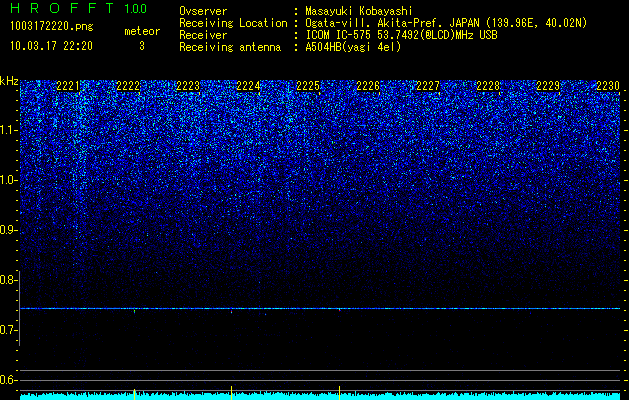Click the 2223 time marker
Screen dimensions: 629x400
click(188, 86)
